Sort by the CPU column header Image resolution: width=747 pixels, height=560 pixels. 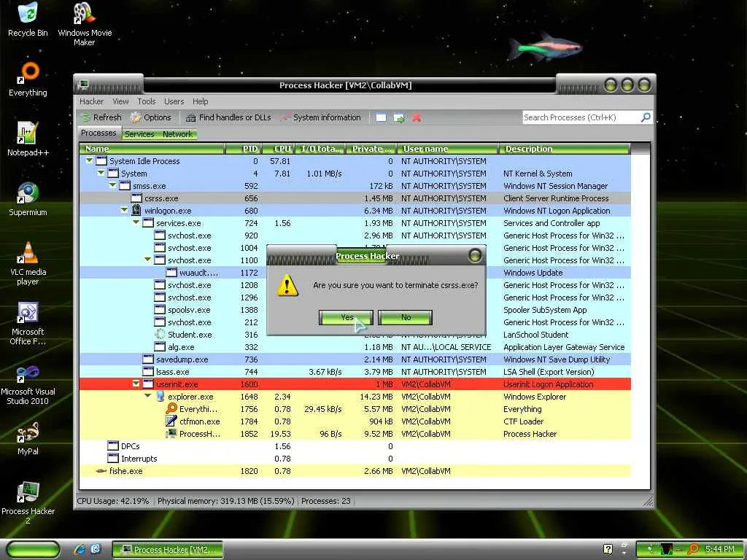277,149
